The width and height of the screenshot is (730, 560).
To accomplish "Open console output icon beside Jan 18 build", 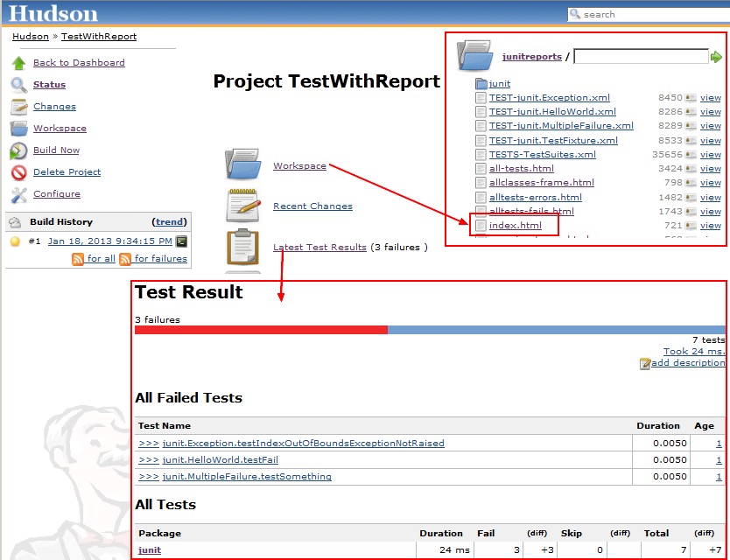I will (183, 241).
